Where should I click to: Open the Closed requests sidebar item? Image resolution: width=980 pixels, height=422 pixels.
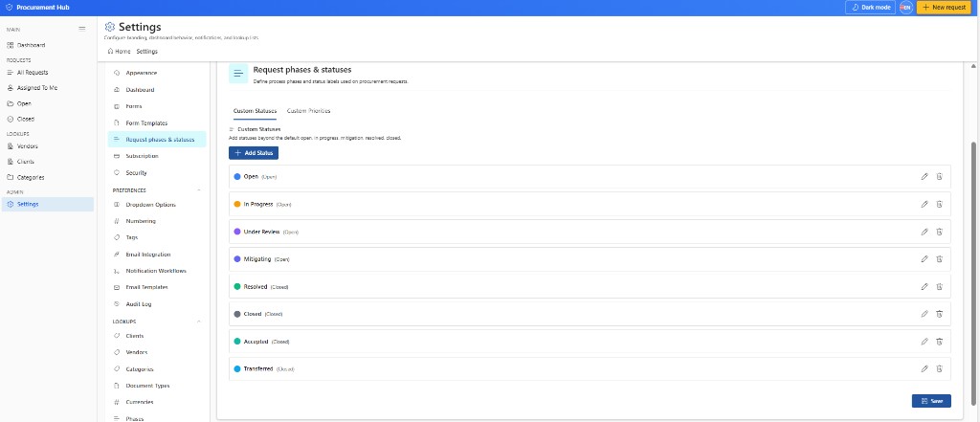48,119
